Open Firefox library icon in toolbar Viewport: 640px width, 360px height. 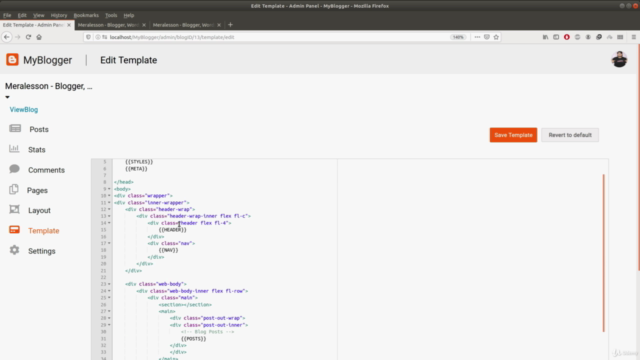[545, 37]
